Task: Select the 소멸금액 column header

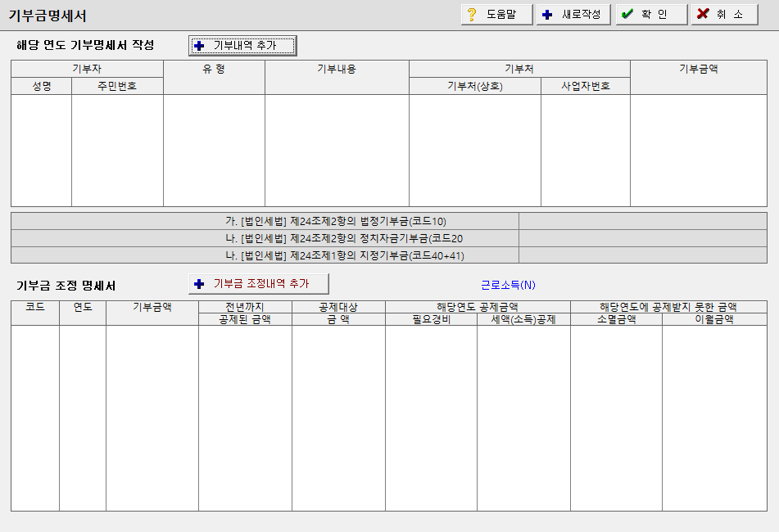Action: [617, 319]
